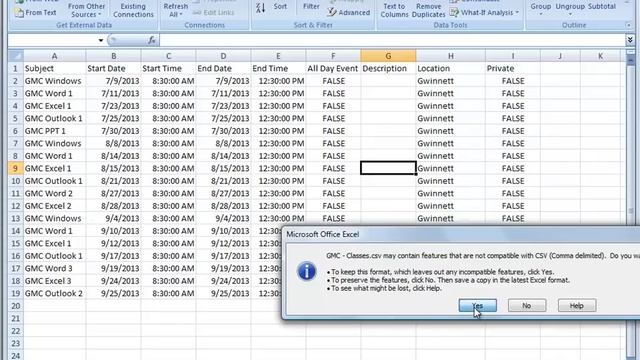This screenshot has height=360, width=640.
Task: Select row 9 header
Action: [x=16, y=168]
